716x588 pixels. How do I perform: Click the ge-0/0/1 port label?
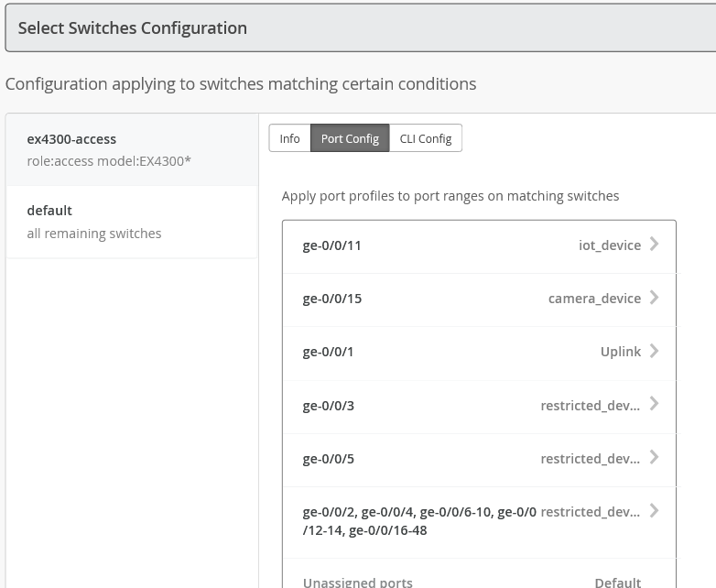[x=328, y=352]
